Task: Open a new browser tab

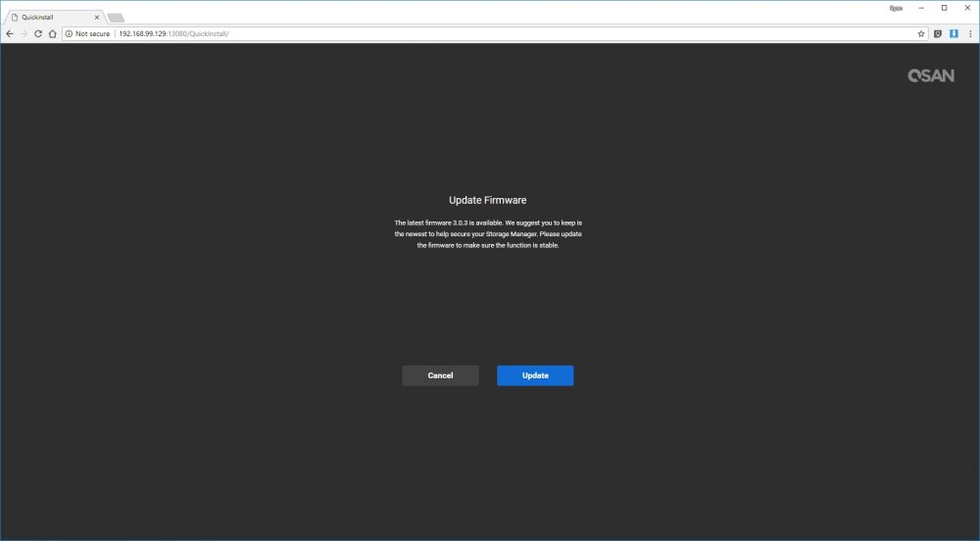Action: [116, 18]
